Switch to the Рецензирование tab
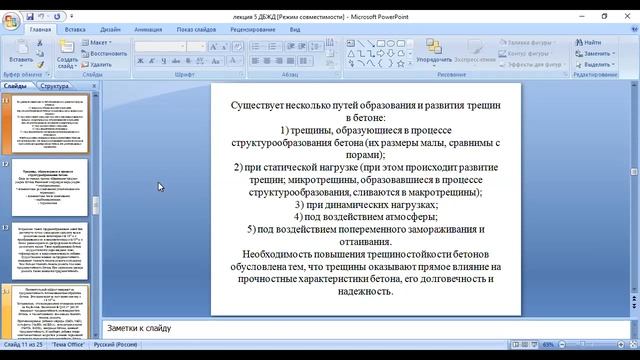Viewport: 640px width, 360px height. coord(253,30)
